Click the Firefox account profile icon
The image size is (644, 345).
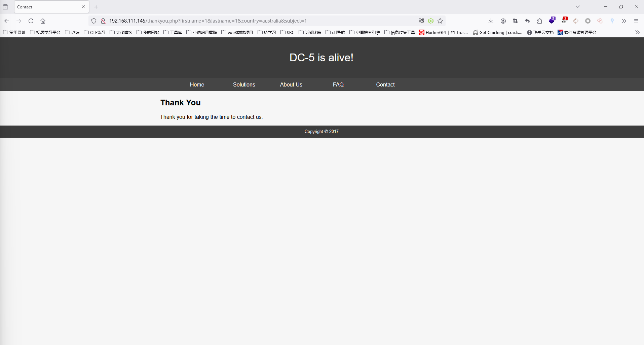tap(503, 21)
